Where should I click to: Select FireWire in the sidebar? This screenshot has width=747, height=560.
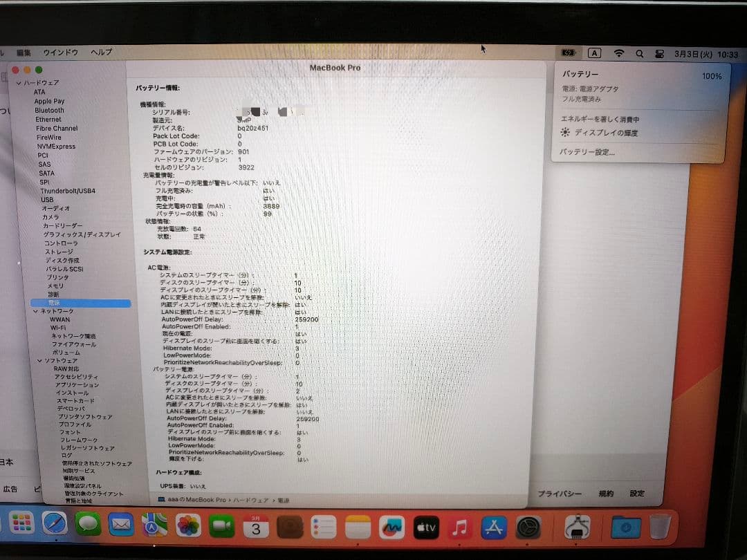point(48,137)
